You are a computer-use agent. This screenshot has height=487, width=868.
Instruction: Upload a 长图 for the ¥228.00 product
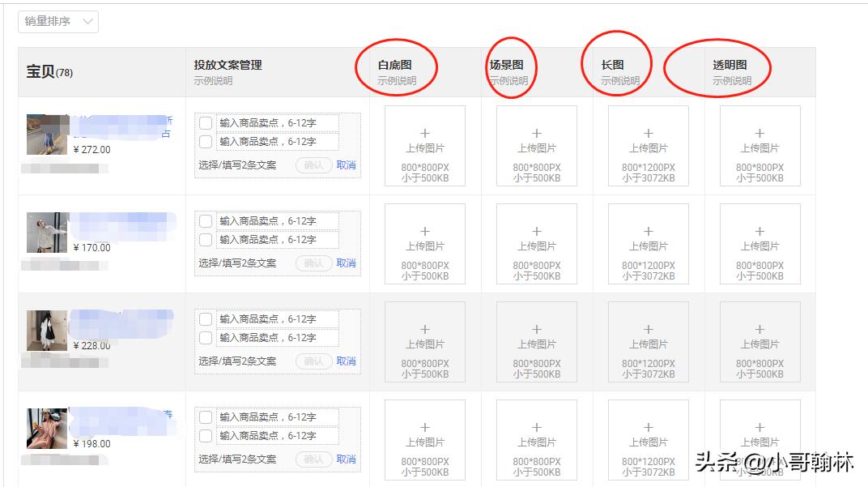click(647, 341)
